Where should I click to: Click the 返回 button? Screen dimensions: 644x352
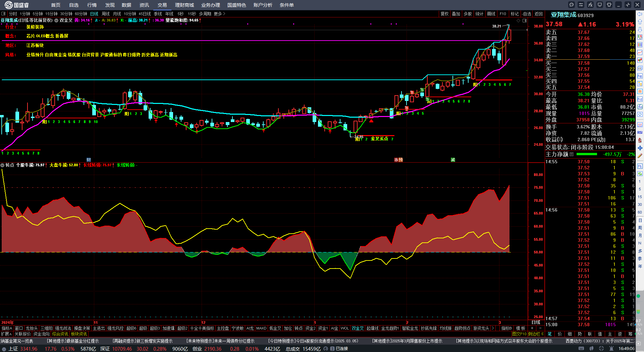[x=539, y=14]
